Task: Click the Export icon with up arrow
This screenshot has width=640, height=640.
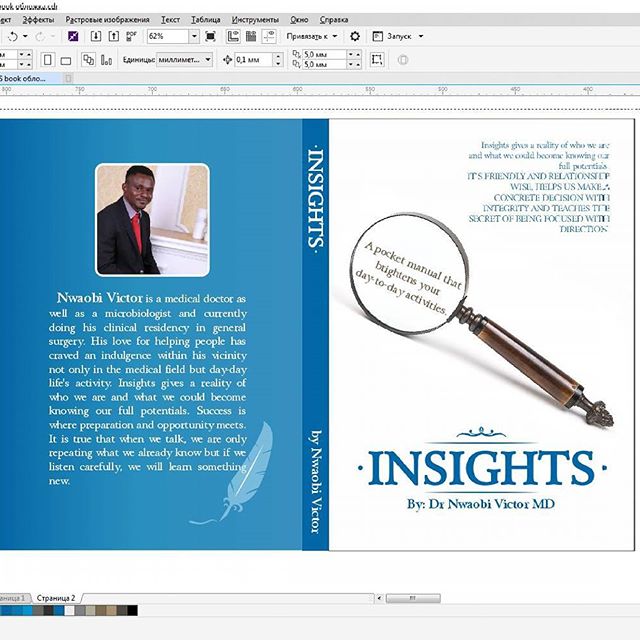Action: (x=113, y=36)
